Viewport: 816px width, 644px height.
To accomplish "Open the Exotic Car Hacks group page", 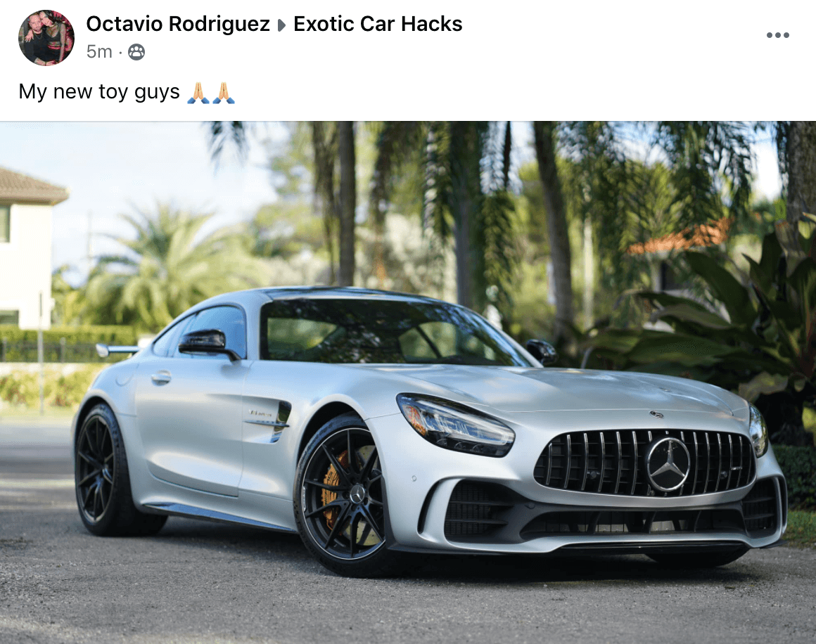I will pos(378,24).
